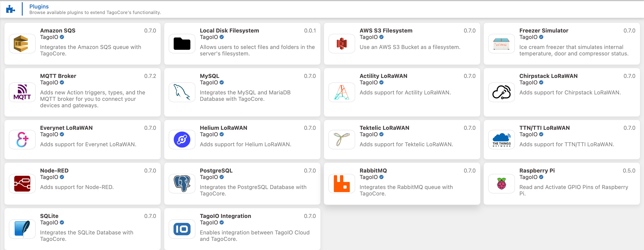Click the Chirpstack LoRaWAN cloud icon
Screen dimensions: 644x250
point(501,92)
